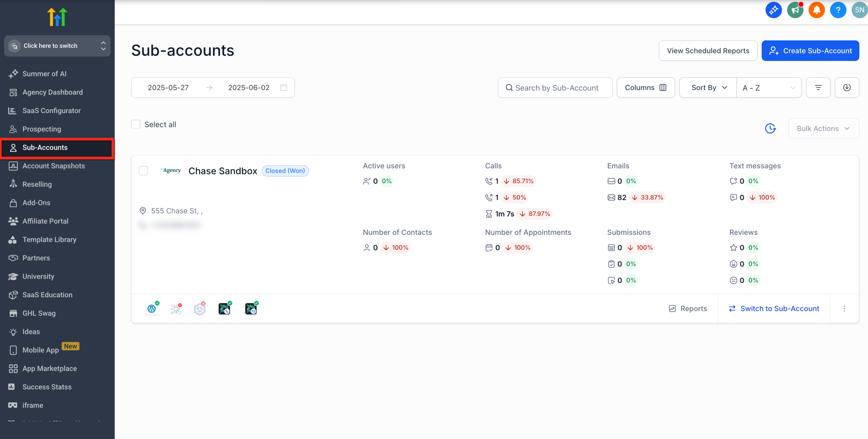
Task: Open Agency Dashboard from the sidebar
Action: click(53, 92)
